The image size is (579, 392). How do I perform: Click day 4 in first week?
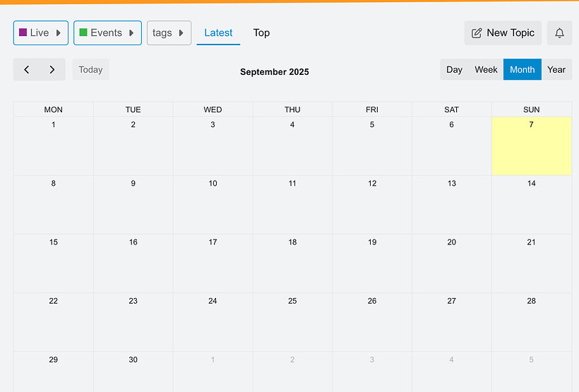(292, 146)
